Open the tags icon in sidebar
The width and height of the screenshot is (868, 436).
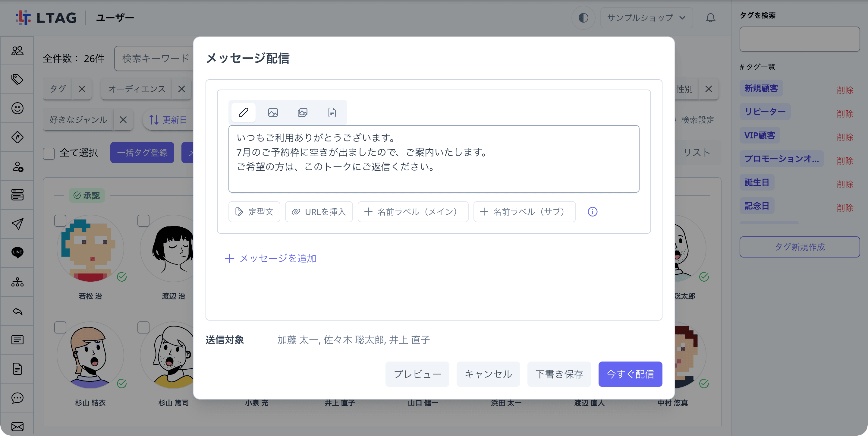click(17, 79)
